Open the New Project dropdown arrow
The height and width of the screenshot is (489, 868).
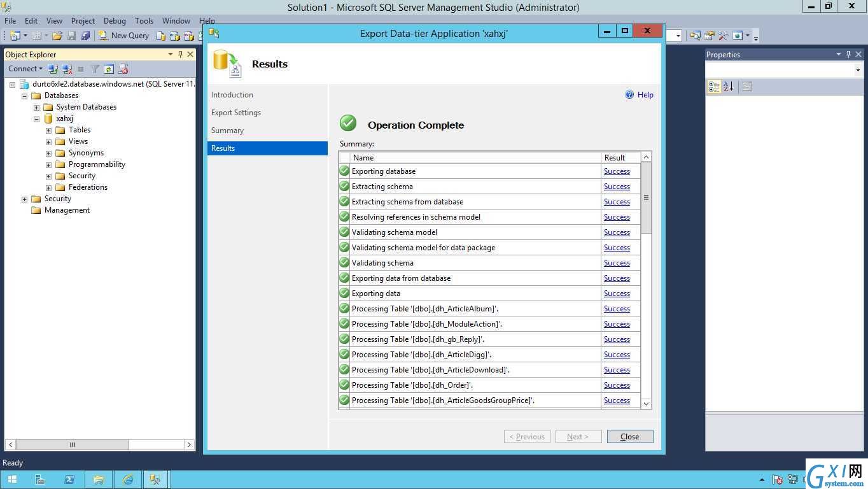pos(25,36)
